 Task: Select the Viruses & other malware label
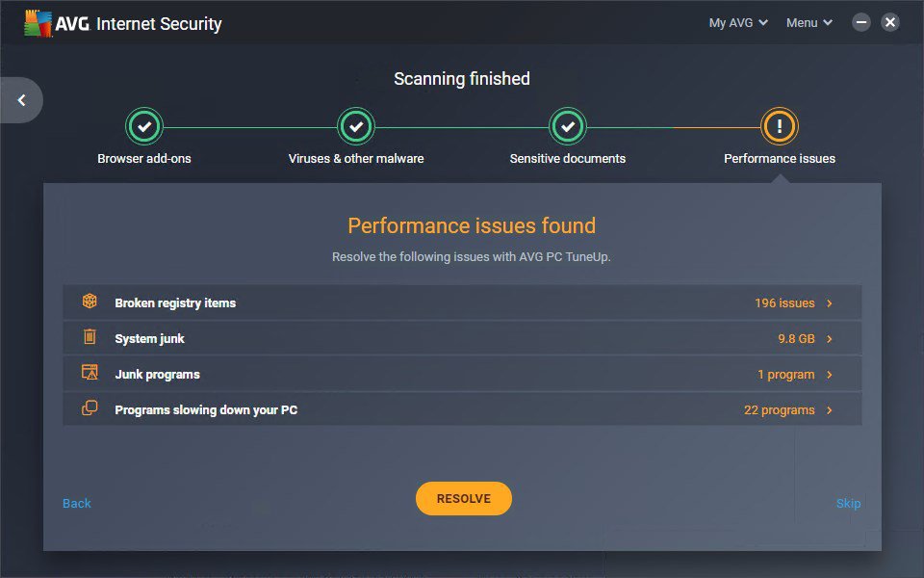tap(356, 159)
